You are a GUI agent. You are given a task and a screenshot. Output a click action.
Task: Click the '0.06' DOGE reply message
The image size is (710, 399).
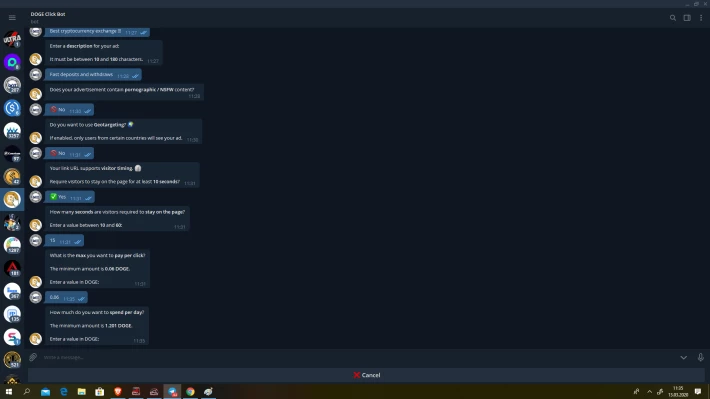pyautogui.click(x=66, y=298)
